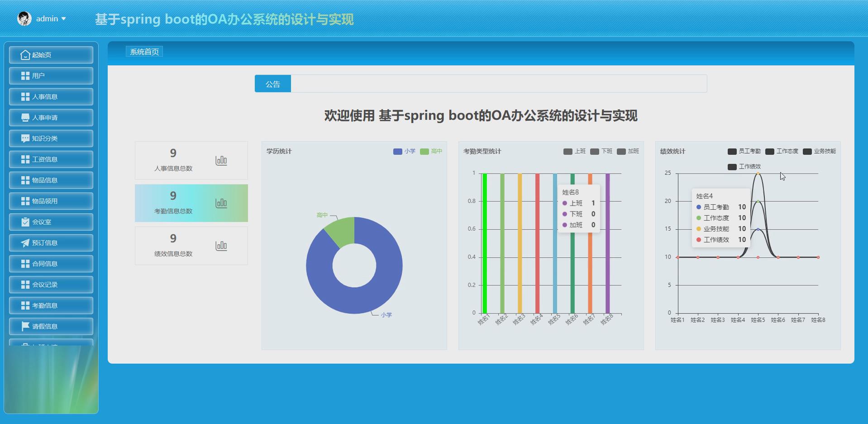
Task: Click bar chart icon in 考勤信息总数 card
Action: (x=221, y=203)
